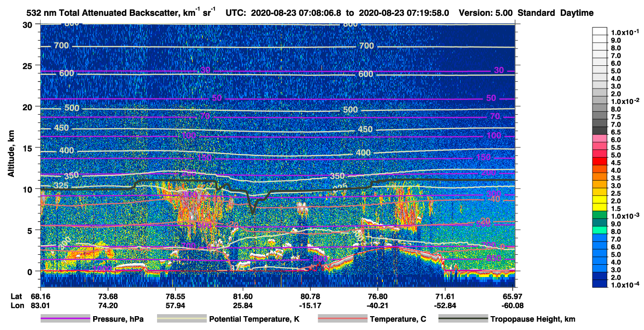Click the "Tropopause Height, km" legend label
This screenshot has width=644, height=330.
coord(533,319)
